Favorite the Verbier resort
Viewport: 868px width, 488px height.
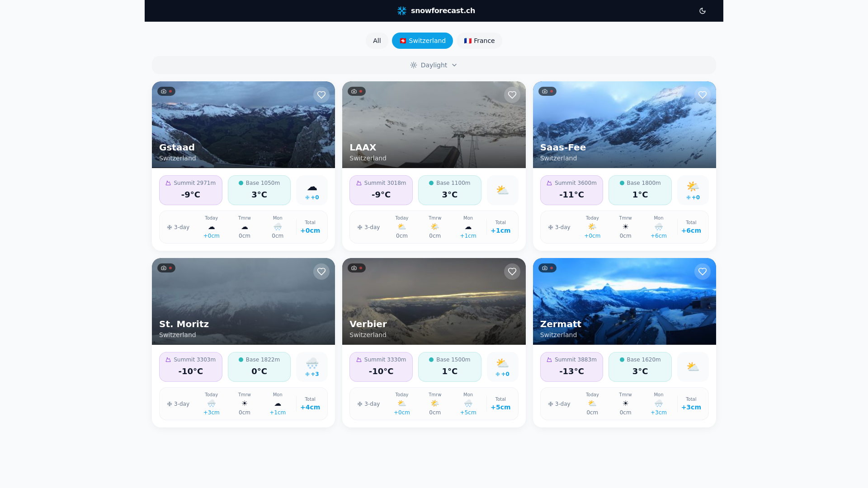(512, 272)
